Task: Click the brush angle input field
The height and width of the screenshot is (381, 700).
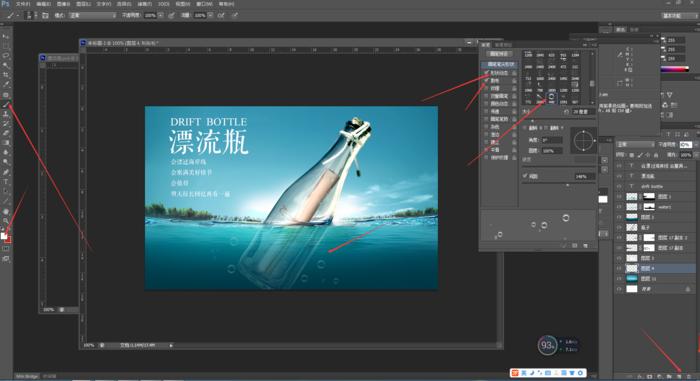Action: 552,140
